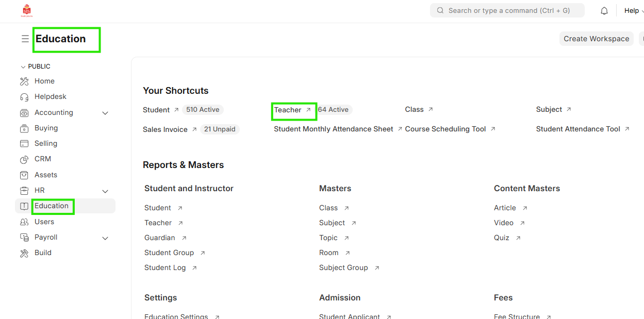The width and height of the screenshot is (644, 319).
Task: Select Selling in the sidebar
Action: tap(46, 144)
